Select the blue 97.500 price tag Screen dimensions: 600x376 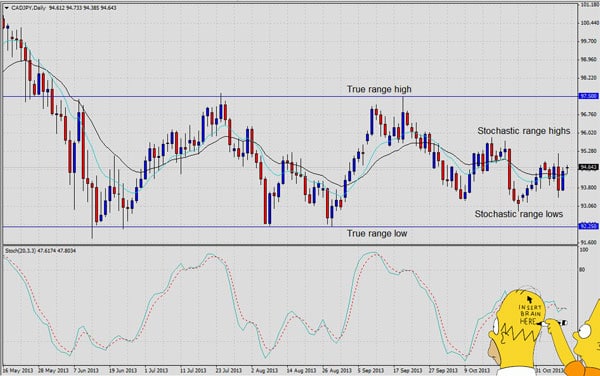(x=589, y=96)
